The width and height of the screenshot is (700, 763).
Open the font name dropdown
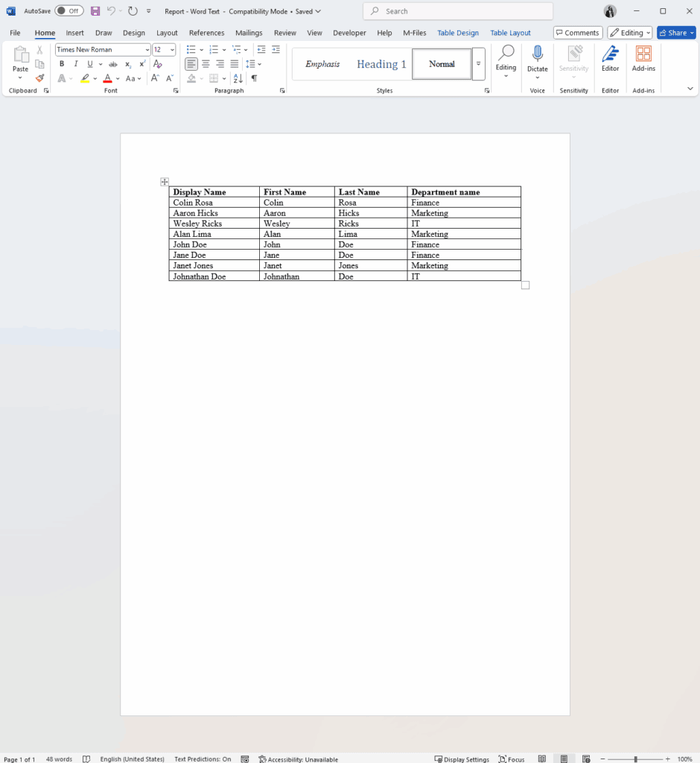click(x=147, y=50)
